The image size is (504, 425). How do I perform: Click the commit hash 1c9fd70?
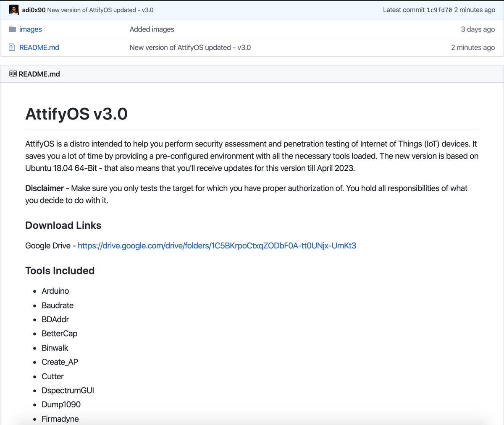pyautogui.click(x=439, y=10)
